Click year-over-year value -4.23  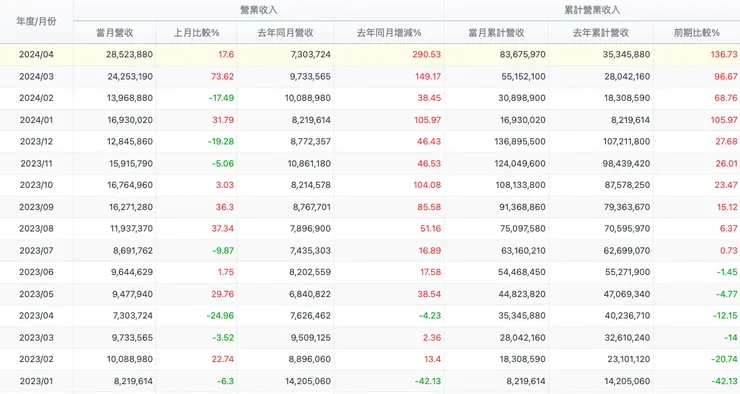(430, 316)
